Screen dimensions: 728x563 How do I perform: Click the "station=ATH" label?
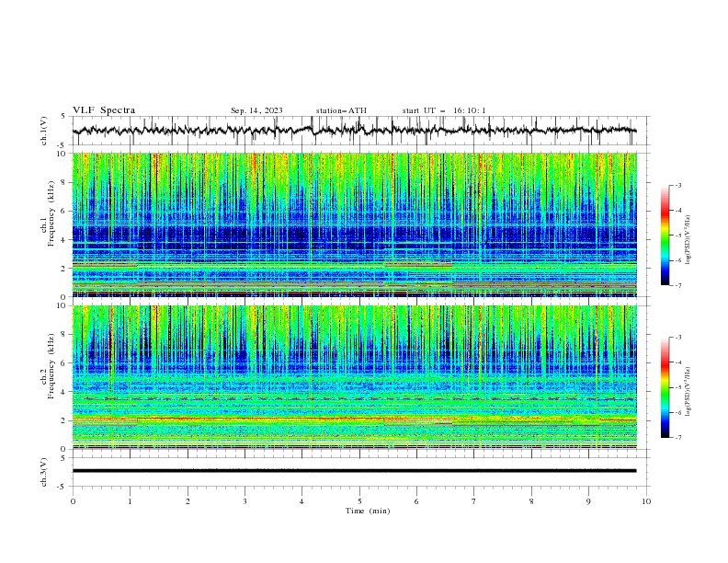click(x=341, y=110)
